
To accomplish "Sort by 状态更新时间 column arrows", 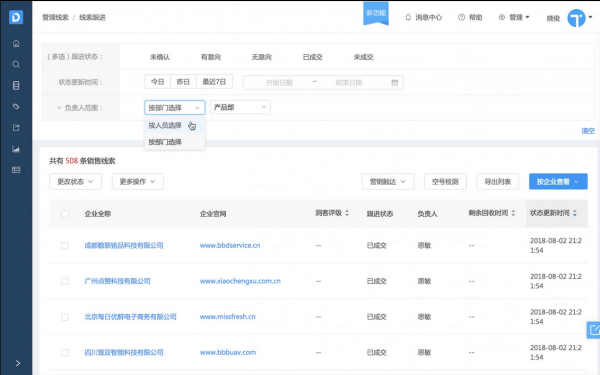I will 574,213.
